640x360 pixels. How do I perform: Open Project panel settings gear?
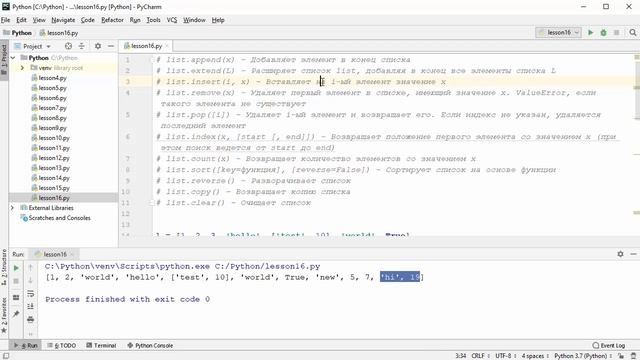98,46
